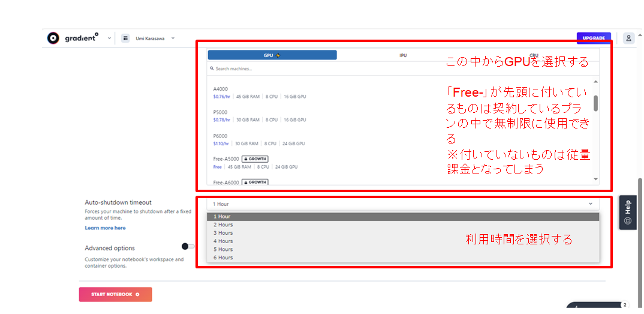Select the GPU tab
The width and height of the screenshot is (644, 314).
coord(272,55)
